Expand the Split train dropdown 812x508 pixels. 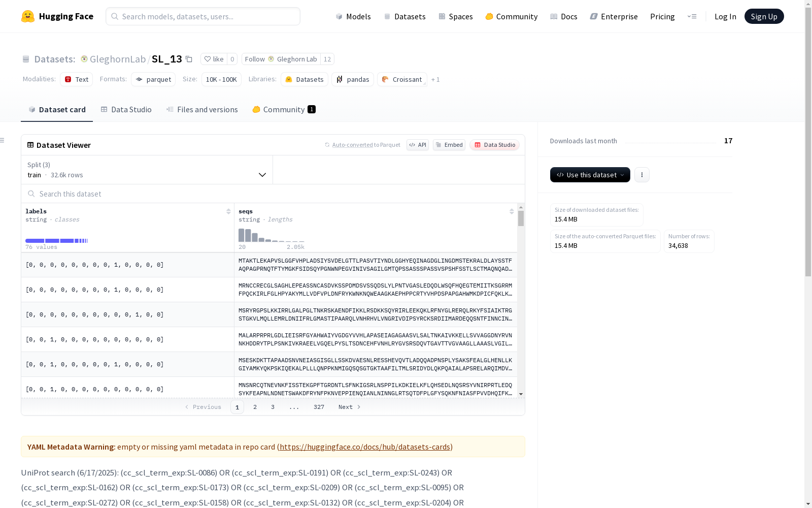tap(147, 170)
